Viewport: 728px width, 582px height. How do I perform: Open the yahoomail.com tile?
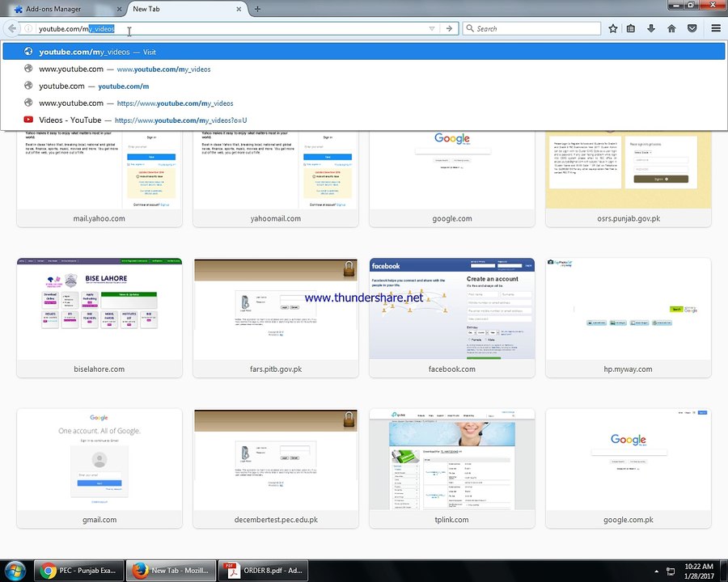click(x=276, y=179)
